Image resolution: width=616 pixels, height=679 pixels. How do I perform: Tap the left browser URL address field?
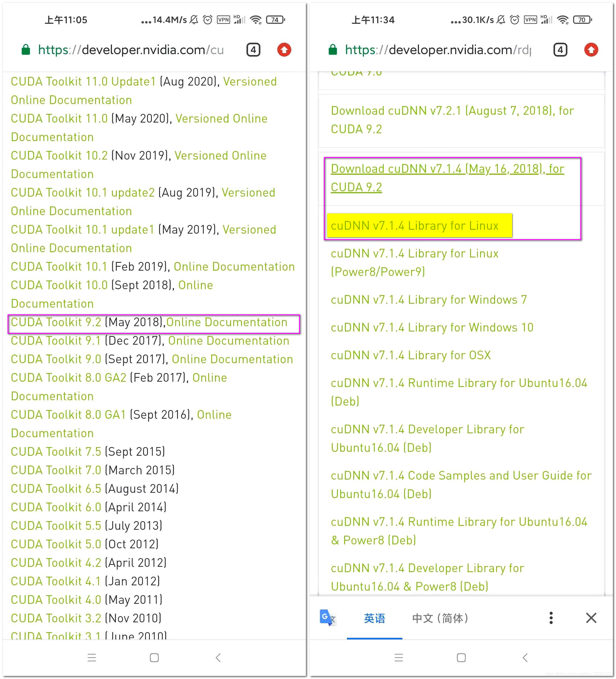pyautogui.click(x=131, y=50)
